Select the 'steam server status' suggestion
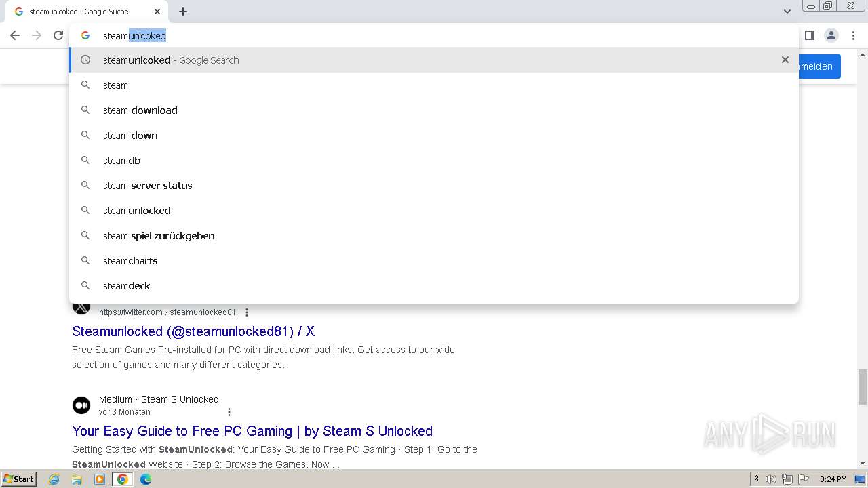The width and height of the screenshot is (868, 488). tap(434, 185)
